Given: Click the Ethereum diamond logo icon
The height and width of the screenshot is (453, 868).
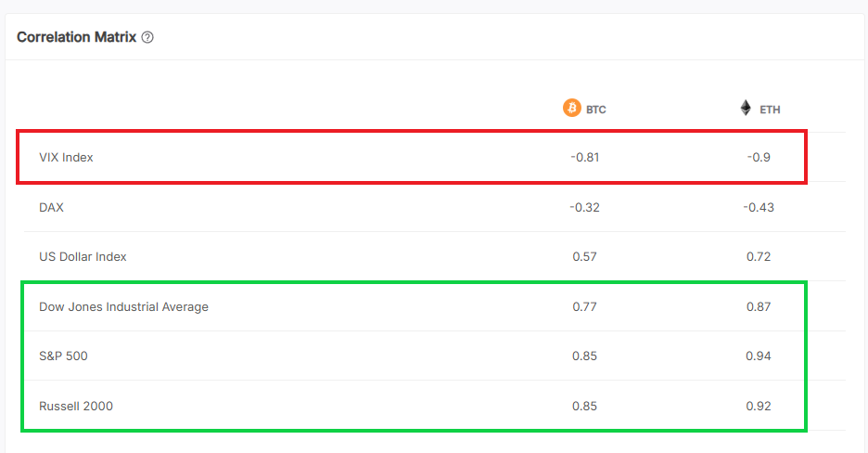Looking at the screenshot, I should (x=746, y=109).
